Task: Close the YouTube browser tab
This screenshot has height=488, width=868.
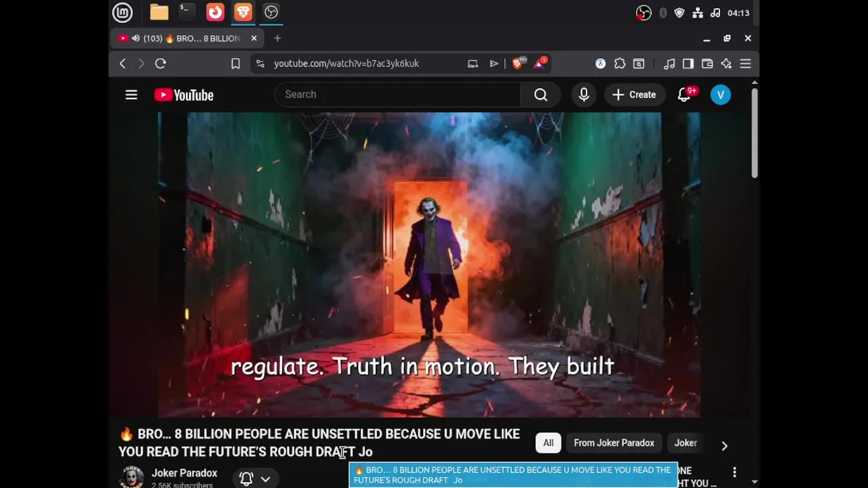Action: (x=254, y=39)
